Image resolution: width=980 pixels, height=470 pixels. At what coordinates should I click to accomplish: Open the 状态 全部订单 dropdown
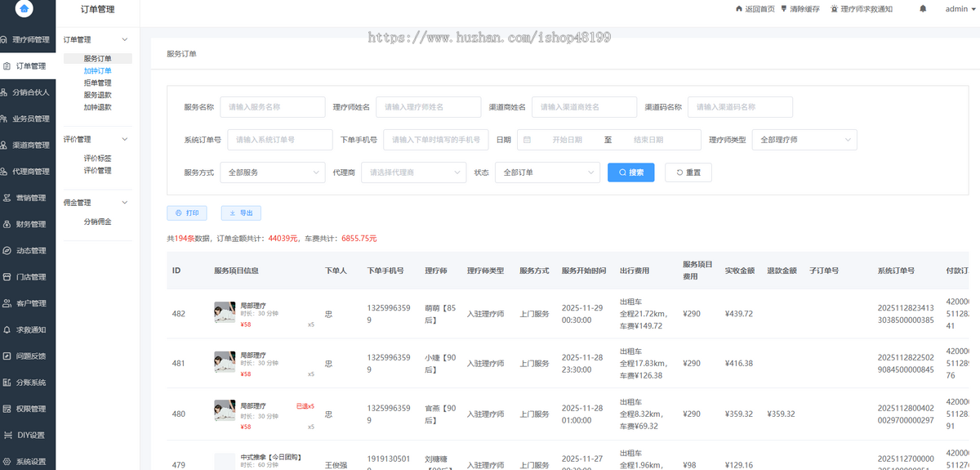click(x=547, y=172)
